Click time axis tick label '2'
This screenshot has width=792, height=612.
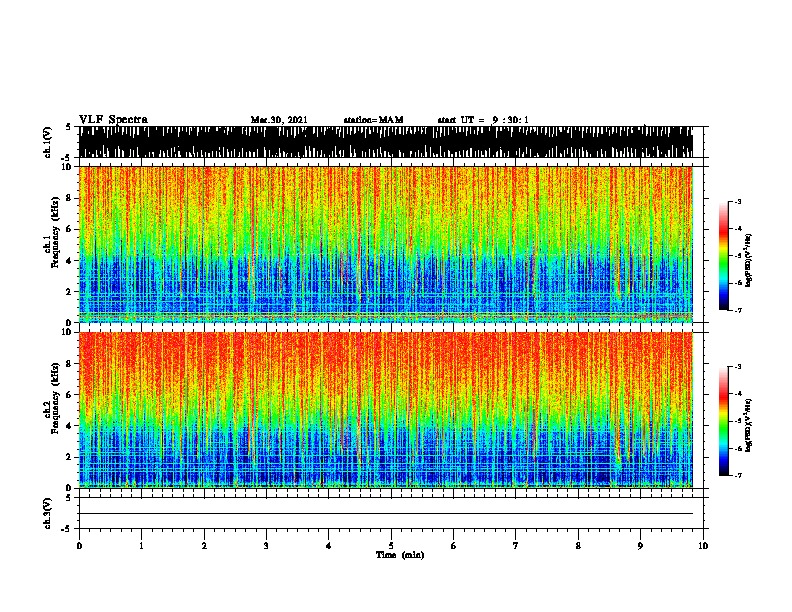[204, 546]
